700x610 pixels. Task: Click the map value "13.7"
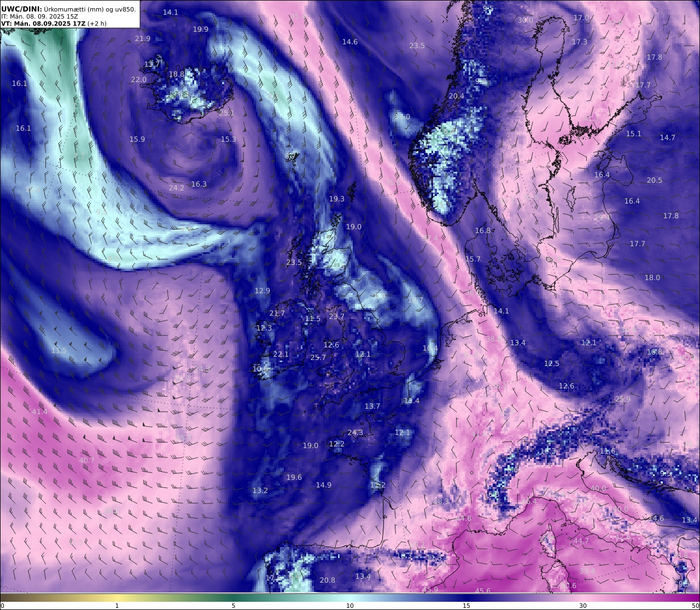pyautogui.click(x=372, y=406)
